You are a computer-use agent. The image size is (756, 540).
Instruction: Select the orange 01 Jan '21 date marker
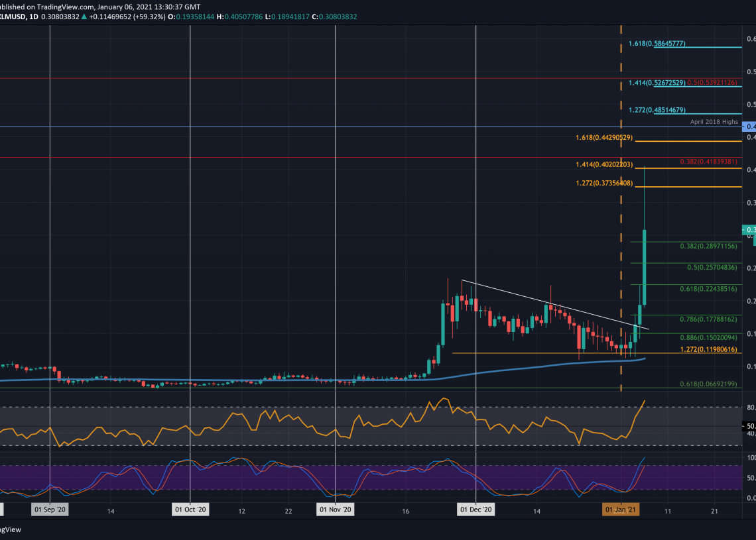click(620, 510)
